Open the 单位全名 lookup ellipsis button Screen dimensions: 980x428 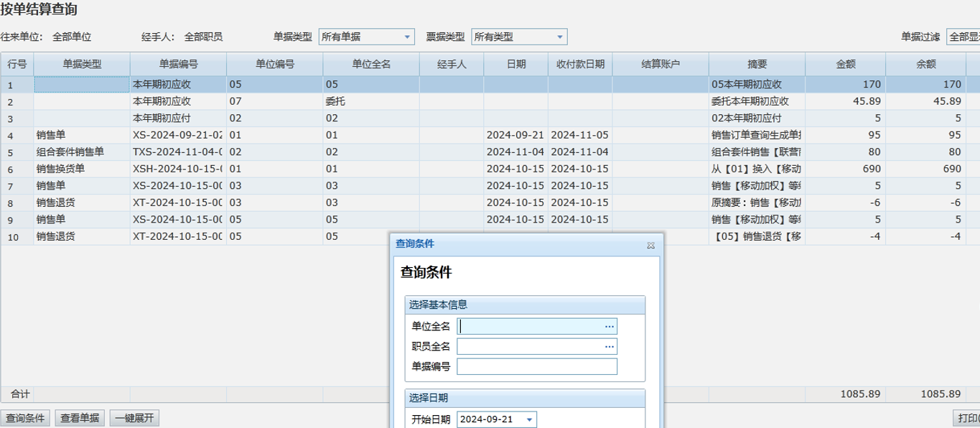pyautogui.click(x=609, y=327)
